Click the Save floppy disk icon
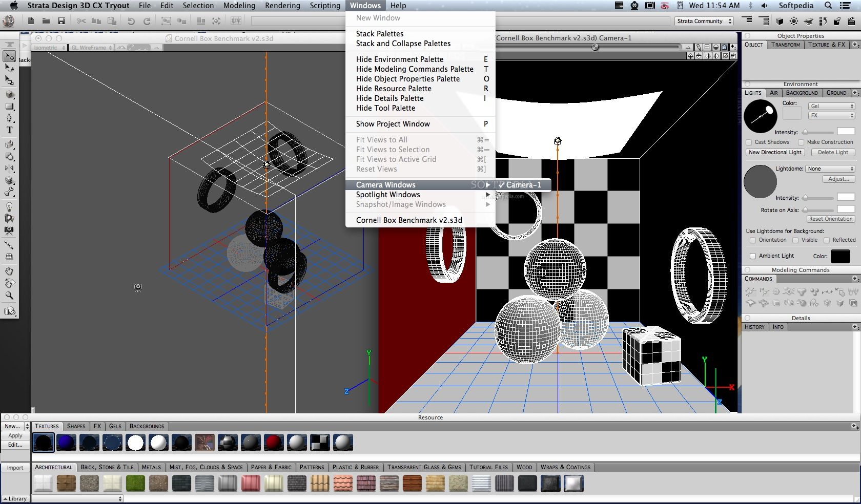861x504 pixels. point(61,21)
